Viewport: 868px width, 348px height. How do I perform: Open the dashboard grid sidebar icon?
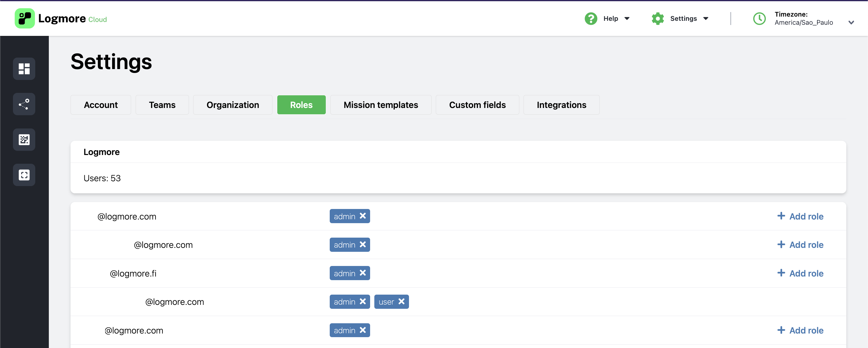(24, 69)
